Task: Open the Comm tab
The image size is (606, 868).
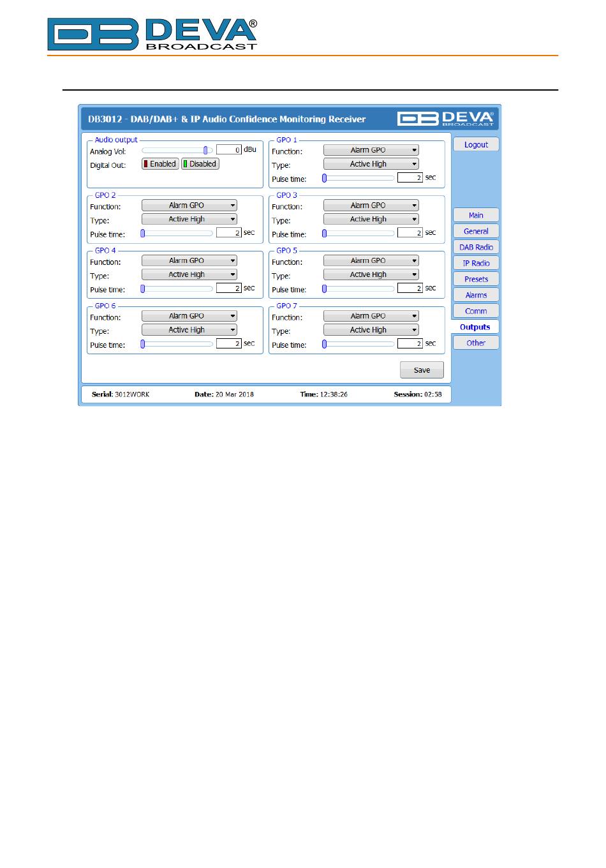Action: point(476,311)
